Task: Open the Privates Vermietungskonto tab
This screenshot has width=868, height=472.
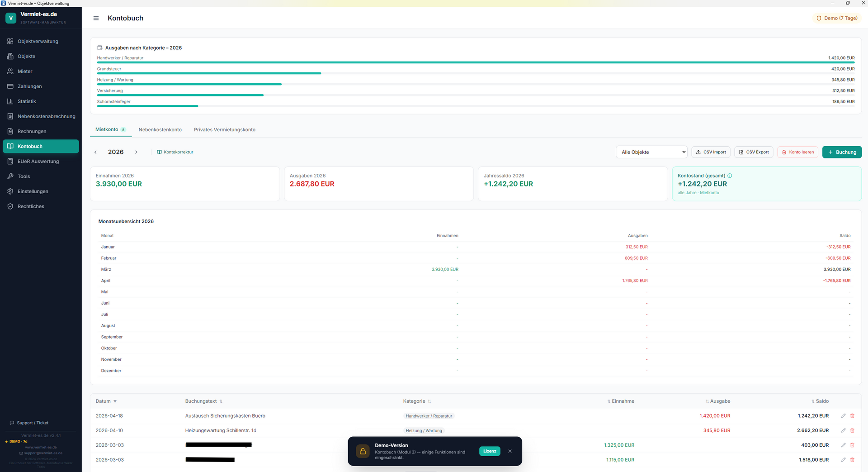Action: pos(225,129)
